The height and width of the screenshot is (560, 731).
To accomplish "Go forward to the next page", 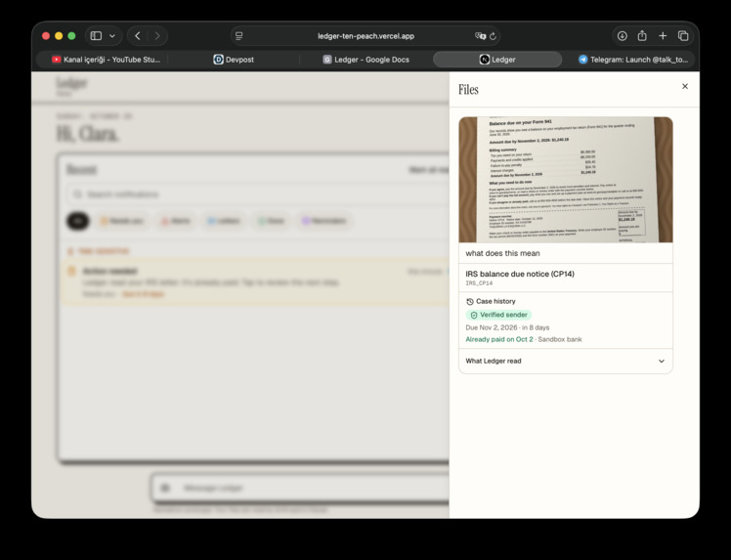I will 157,36.
